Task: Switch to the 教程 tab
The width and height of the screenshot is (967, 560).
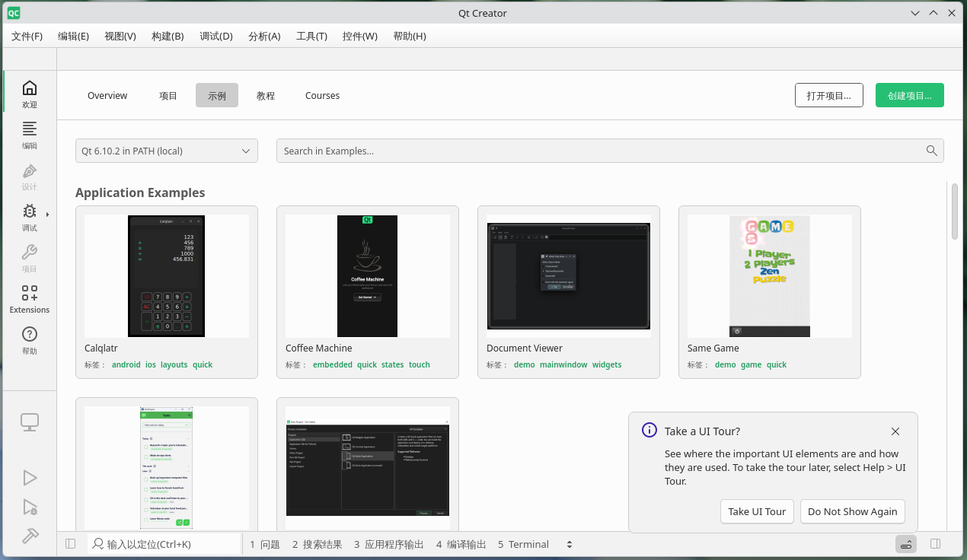Action: 266,95
